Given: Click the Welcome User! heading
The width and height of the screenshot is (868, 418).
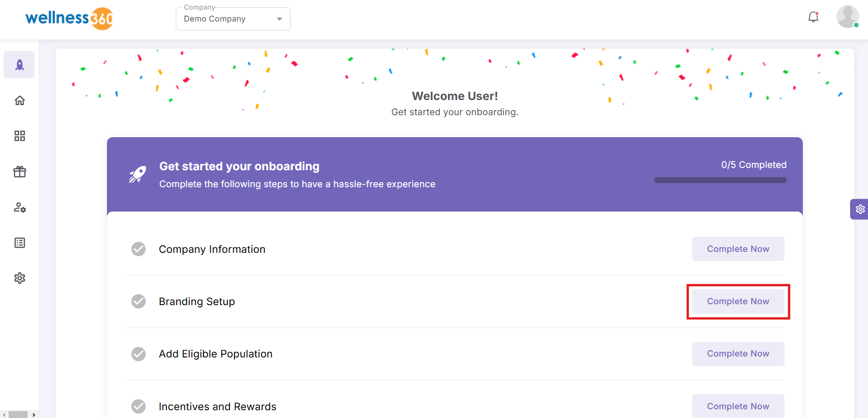Looking at the screenshot, I should [455, 96].
